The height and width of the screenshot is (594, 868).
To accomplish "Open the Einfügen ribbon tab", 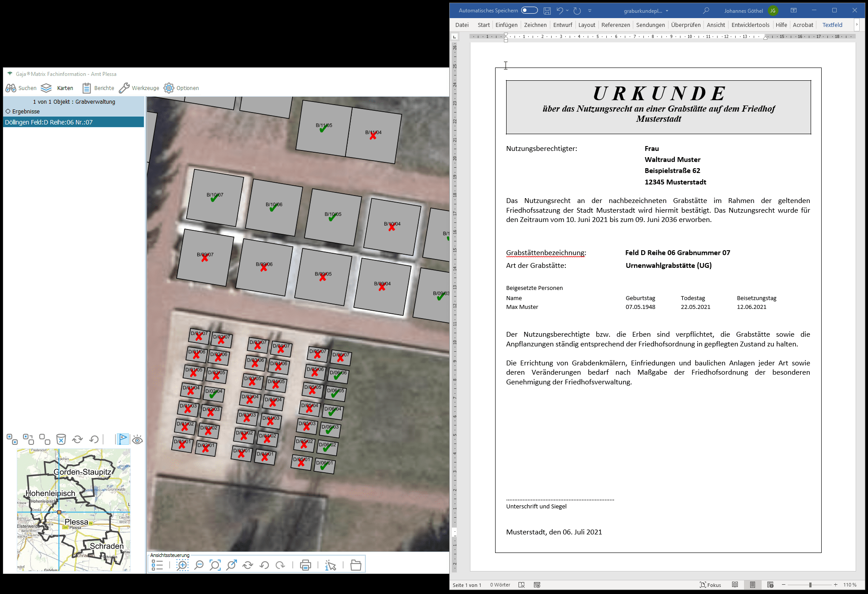I will pos(506,25).
